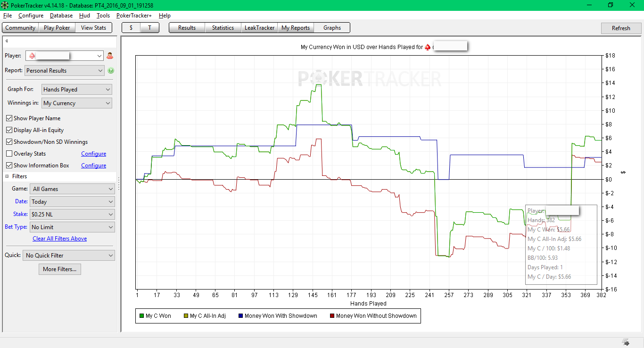
Task: Collapse the sidebar with the small left arrow
Action: pos(7,41)
